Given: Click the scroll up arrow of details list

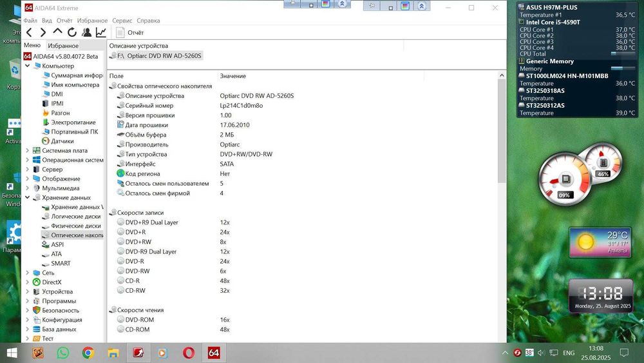Looking at the screenshot, I should [502, 75].
